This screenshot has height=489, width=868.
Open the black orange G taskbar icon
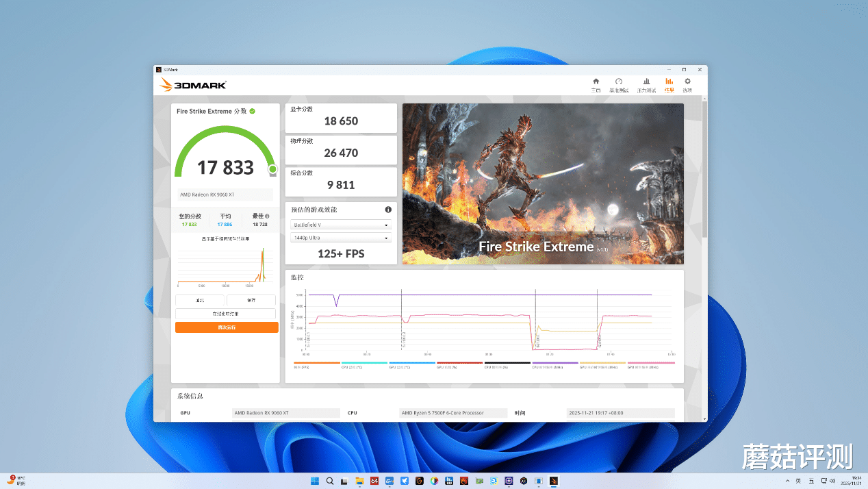point(419,481)
